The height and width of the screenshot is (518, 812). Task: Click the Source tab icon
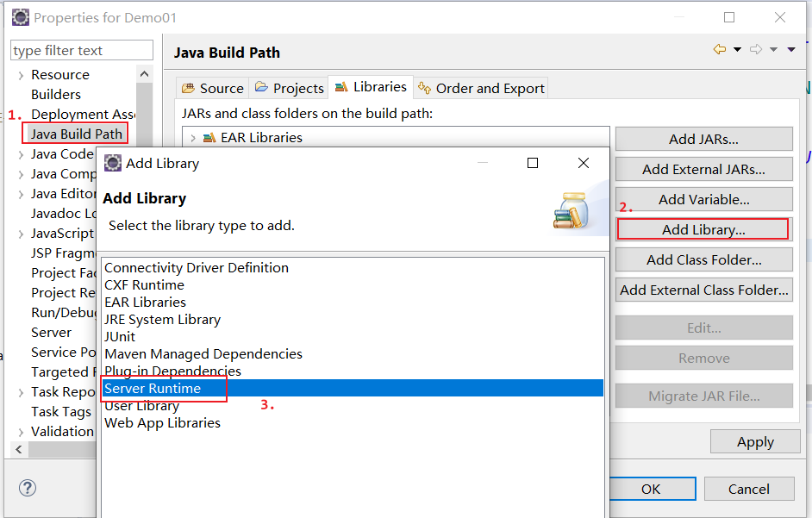pos(189,87)
